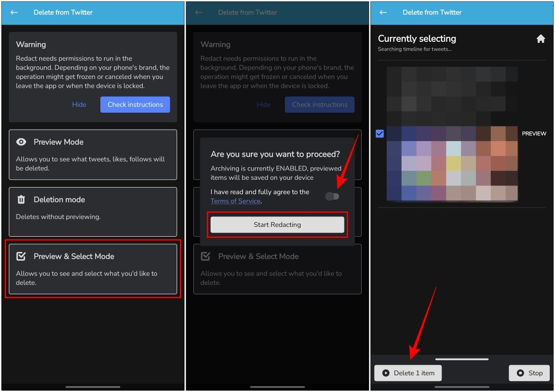Click the back arrow above Currently selecting
This screenshot has width=555, height=392.
tap(383, 13)
